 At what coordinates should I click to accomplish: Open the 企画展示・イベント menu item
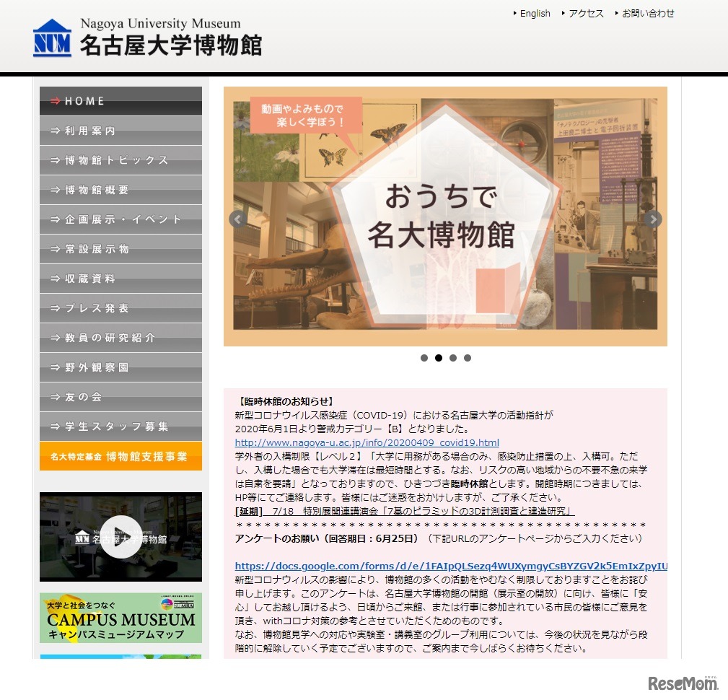pyautogui.click(x=120, y=219)
